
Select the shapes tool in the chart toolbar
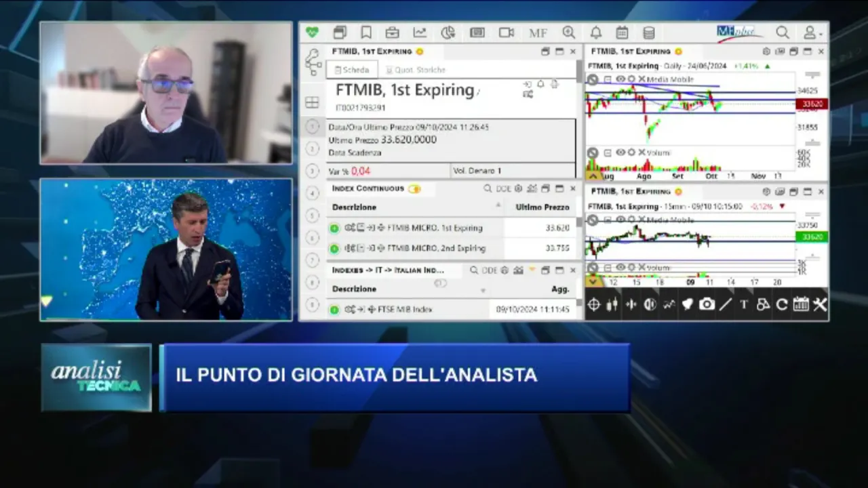763,304
